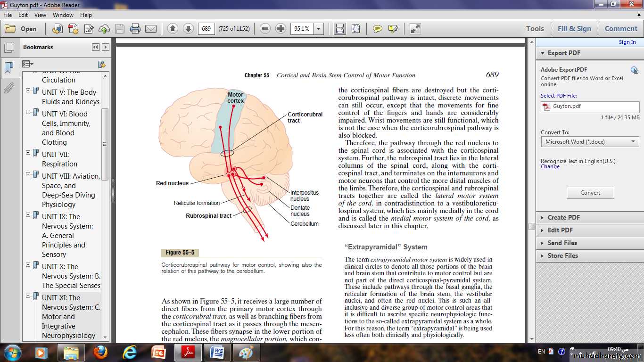Open the Convert To format dropdown
Image resolution: width=644 pixels, height=362 pixels.
(x=590, y=141)
